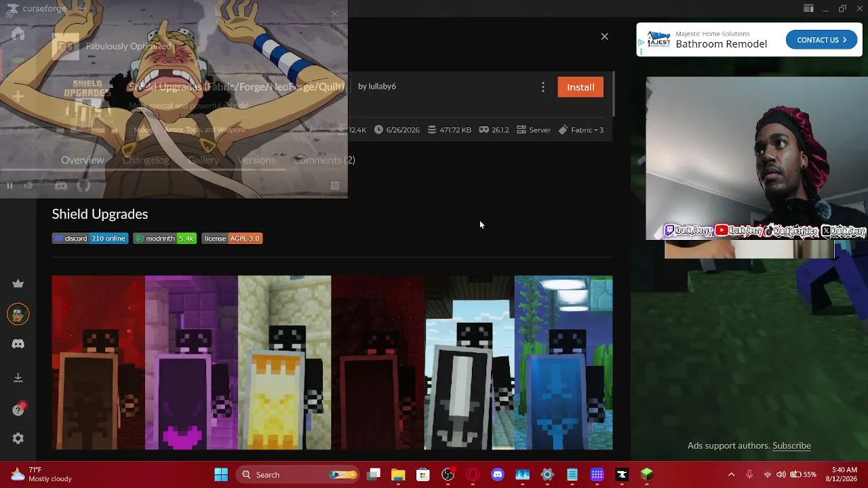Open the ad info triangle icon
Screen dimensions: 868x488
point(642,43)
